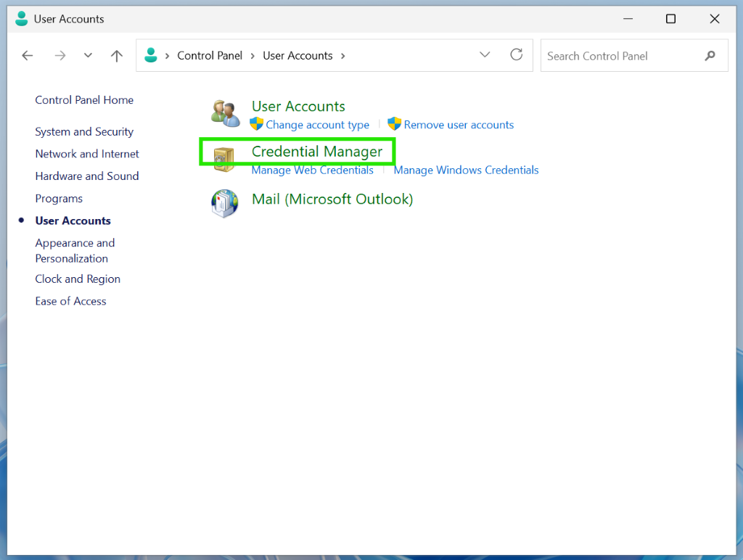Viewport: 743px width, 560px height.
Task: Click shield icon beside Change account type
Action: (x=256, y=124)
